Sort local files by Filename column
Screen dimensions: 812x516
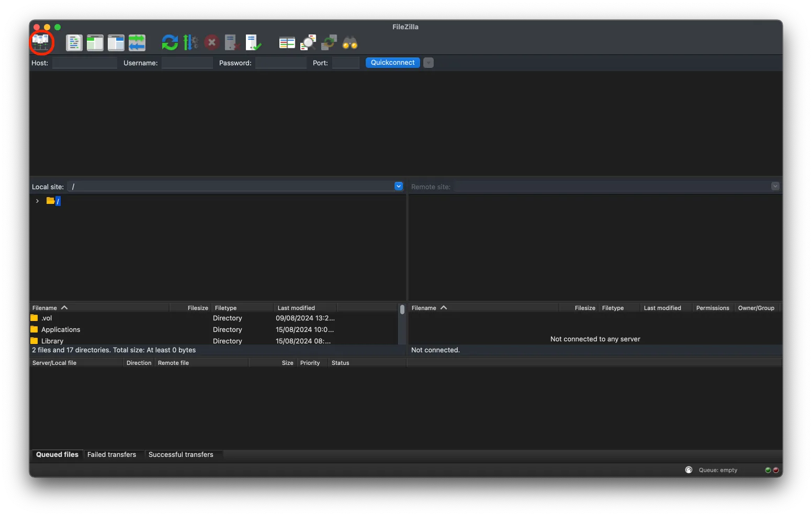99,308
